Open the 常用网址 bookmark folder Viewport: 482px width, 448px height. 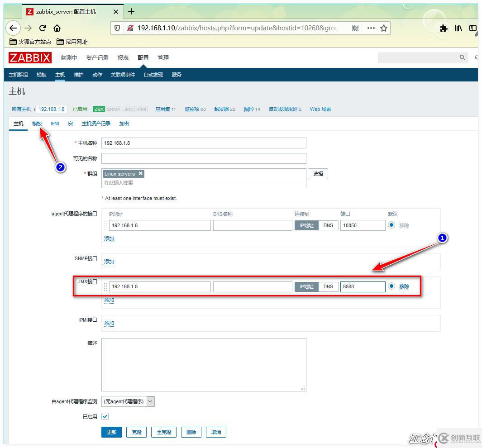click(72, 42)
